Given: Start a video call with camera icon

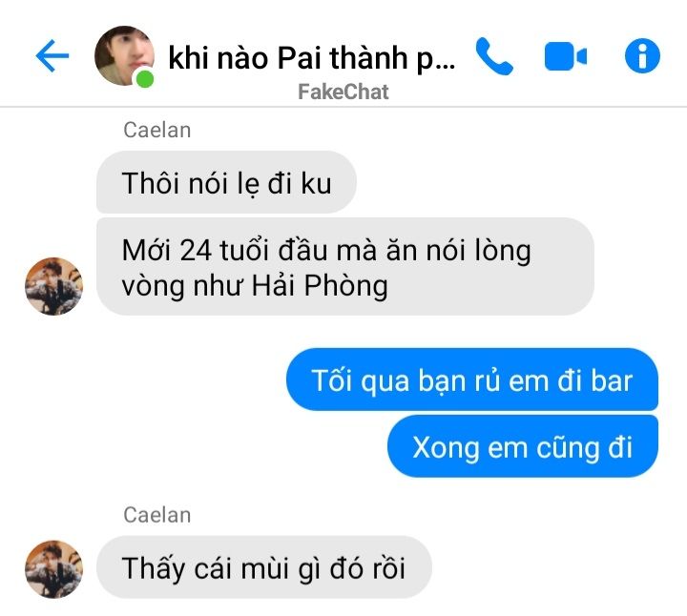Looking at the screenshot, I should tap(566, 56).
